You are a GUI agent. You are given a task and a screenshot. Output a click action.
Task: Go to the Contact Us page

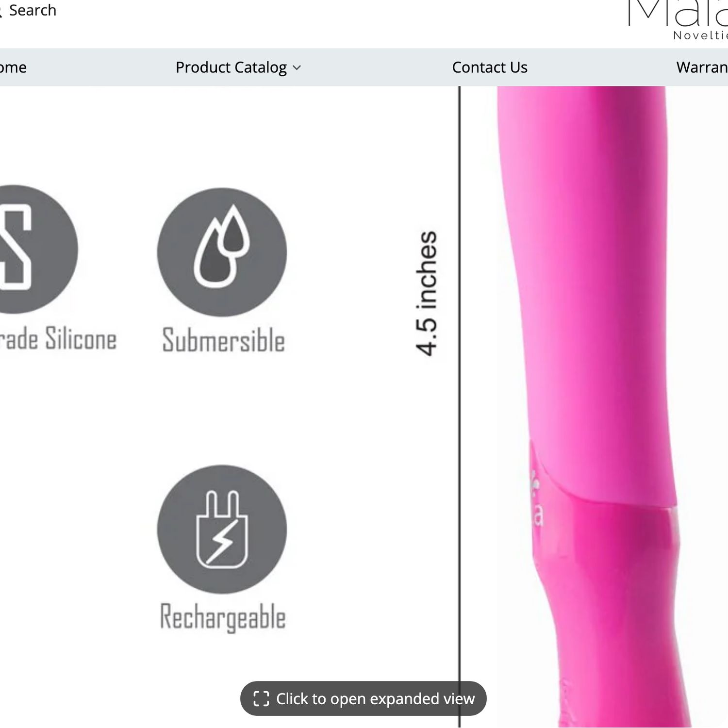pos(490,67)
